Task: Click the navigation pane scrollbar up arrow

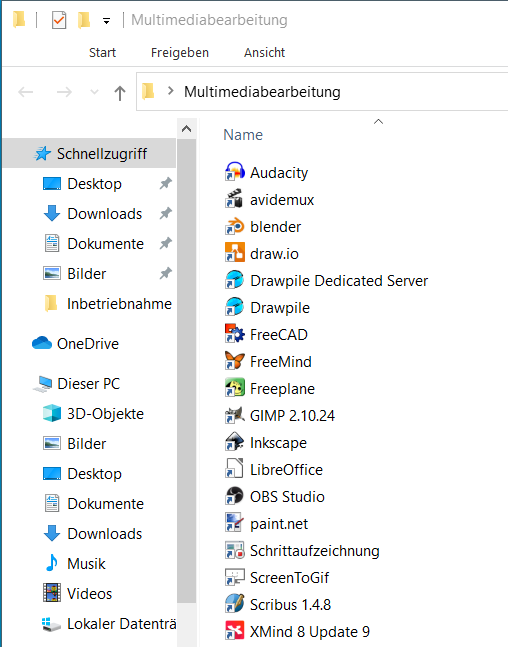Action: click(x=187, y=129)
